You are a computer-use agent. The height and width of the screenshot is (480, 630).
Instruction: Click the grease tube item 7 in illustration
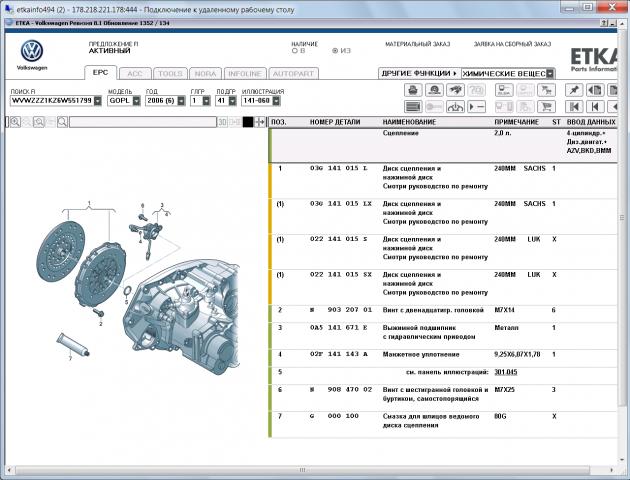[x=73, y=345]
